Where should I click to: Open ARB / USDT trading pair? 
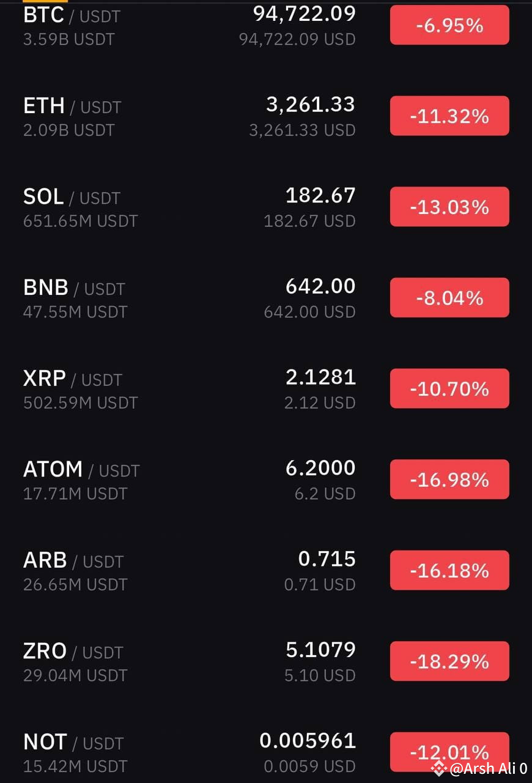click(266, 571)
